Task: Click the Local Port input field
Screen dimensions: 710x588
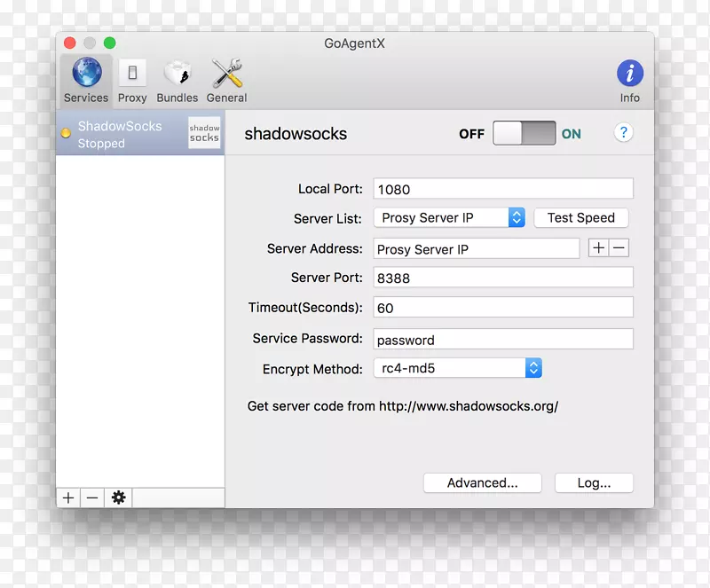Action: coord(502,189)
